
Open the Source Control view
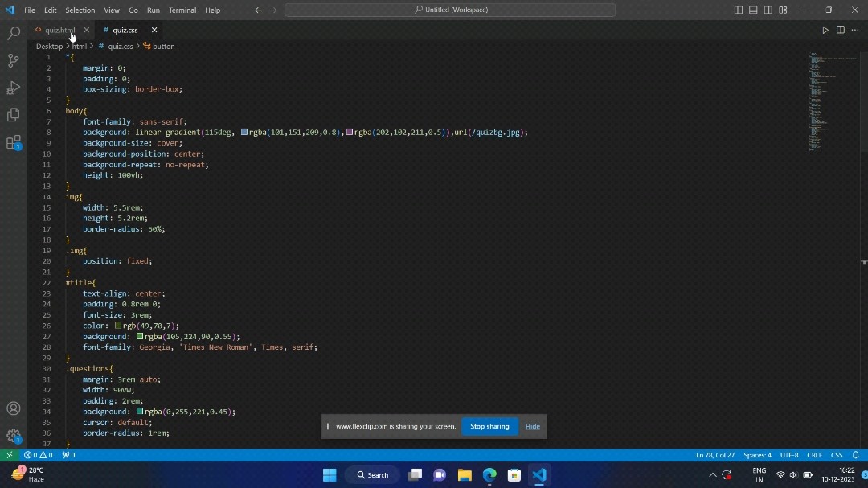tap(14, 61)
